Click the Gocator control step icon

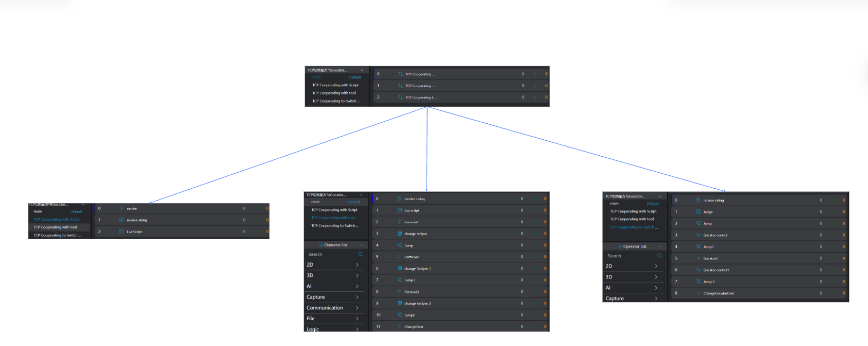tap(698, 235)
